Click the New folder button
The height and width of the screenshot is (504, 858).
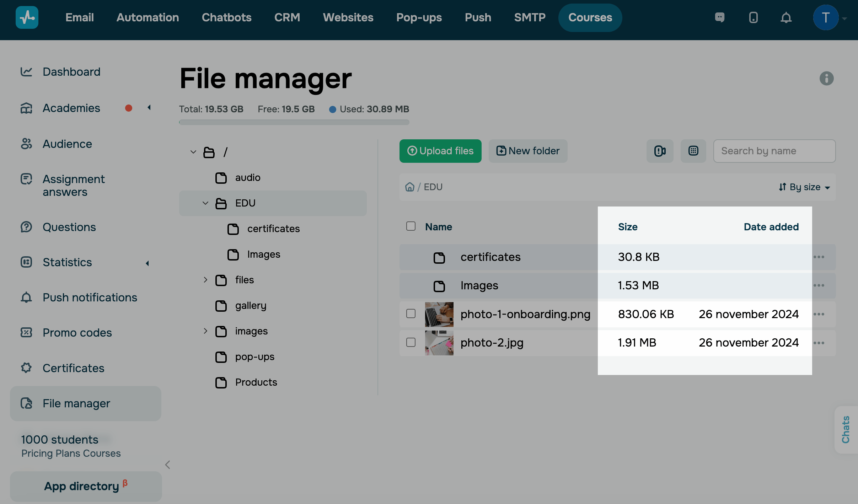point(528,151)
